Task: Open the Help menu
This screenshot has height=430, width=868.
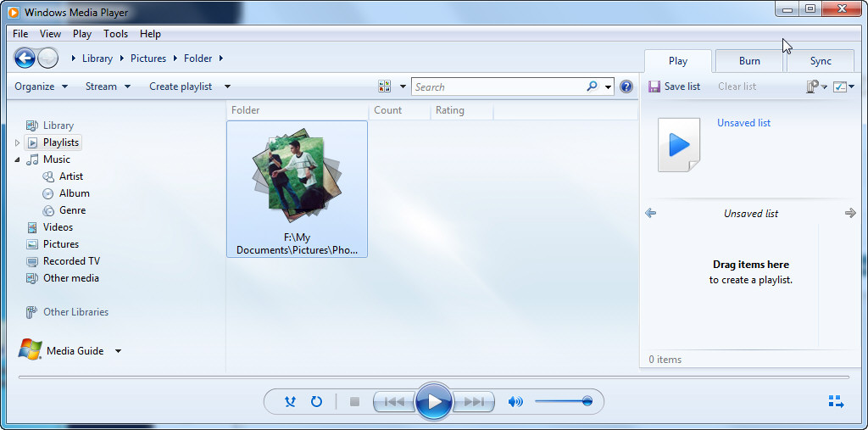Action: (x=150, y=34)
